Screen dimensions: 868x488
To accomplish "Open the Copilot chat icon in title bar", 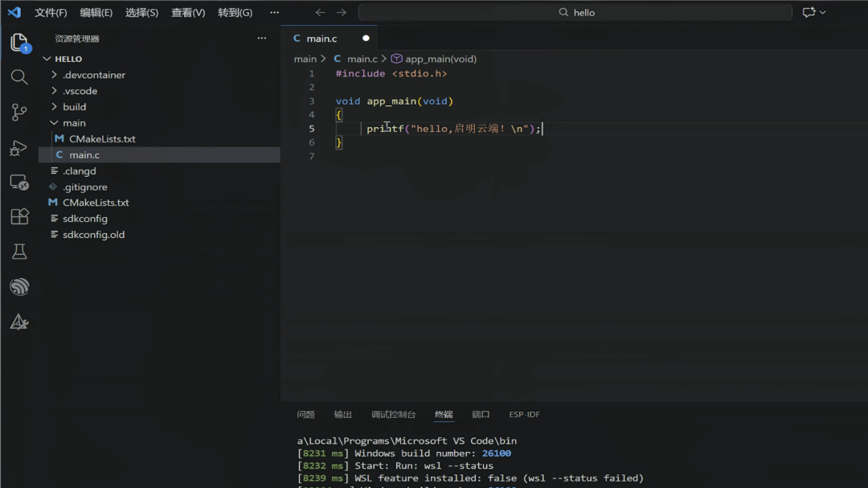I will [809, 12].
